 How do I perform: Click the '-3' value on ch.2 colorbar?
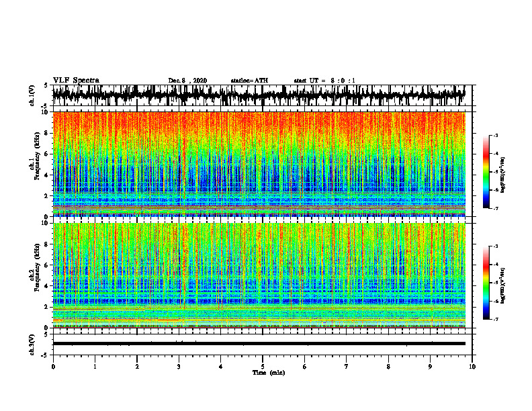click(x=496, y=246)
